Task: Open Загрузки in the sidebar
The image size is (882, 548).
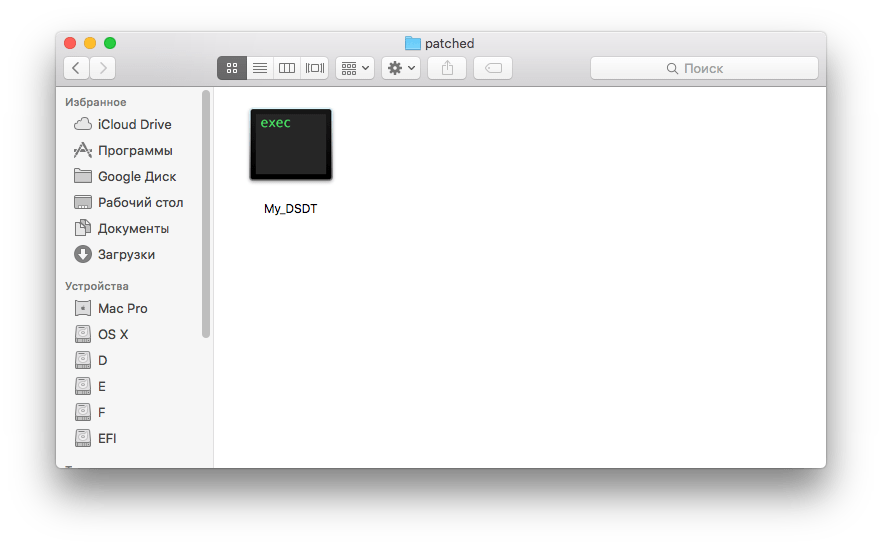Action: coord(126,254)
